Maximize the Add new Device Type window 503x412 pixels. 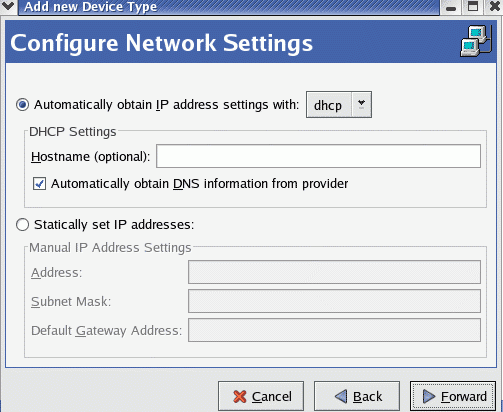click(x=473, y=6)
